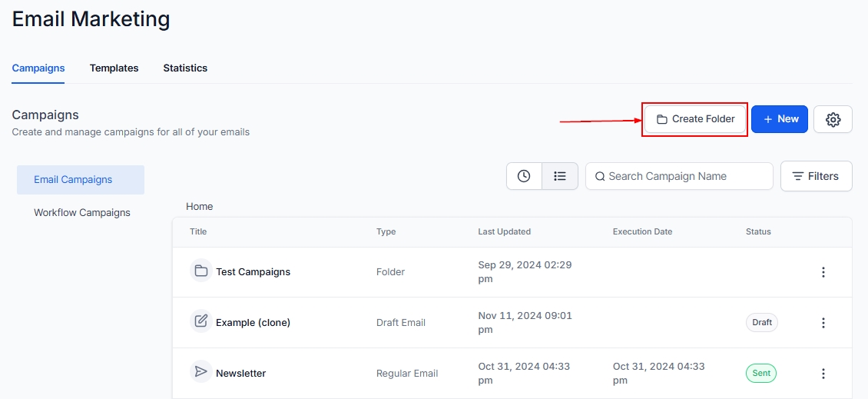Open the Statistics tab

(185, 68)
